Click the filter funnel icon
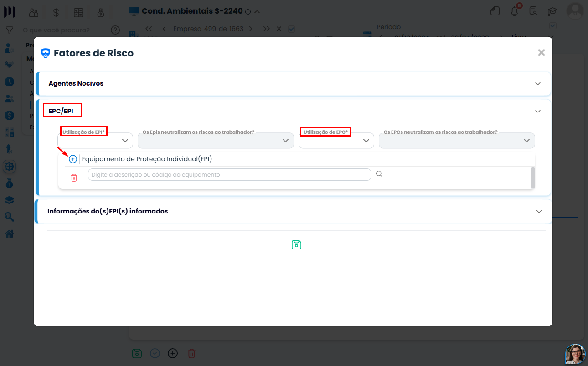588x366 pixels. point(9,30)
